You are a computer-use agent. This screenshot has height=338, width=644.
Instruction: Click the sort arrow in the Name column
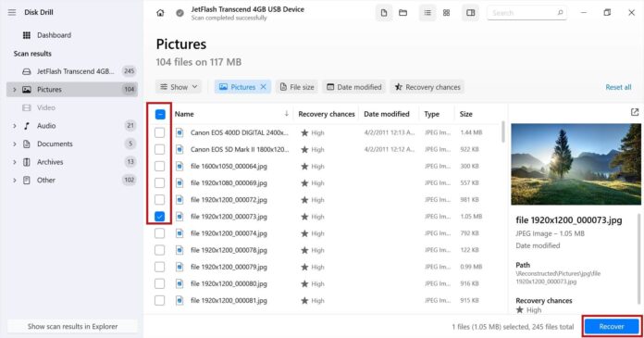click(x=286, y=114)
